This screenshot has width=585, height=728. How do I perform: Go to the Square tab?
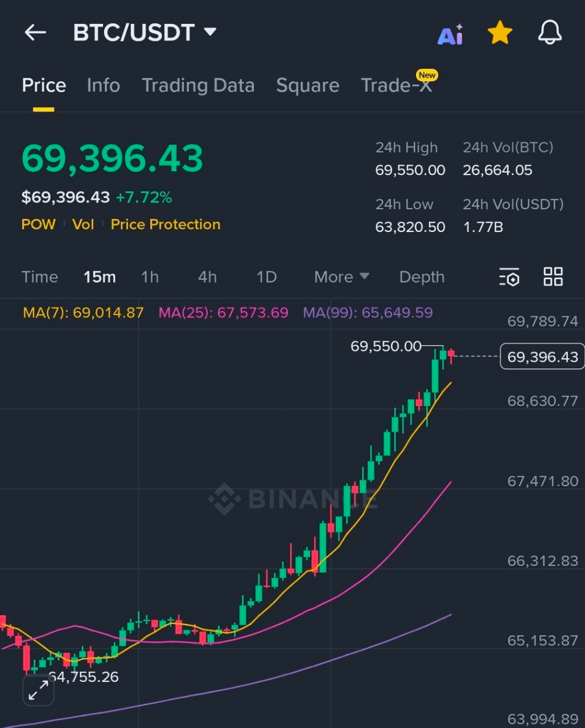[x=307, y=85]
